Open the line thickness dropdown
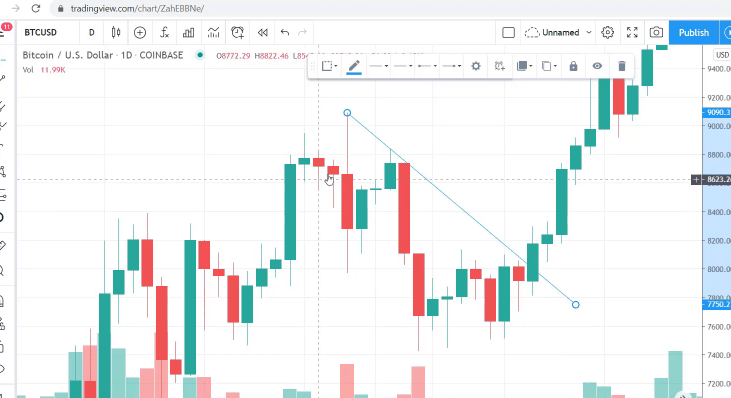731x398 pixels. tap(379, 66)
